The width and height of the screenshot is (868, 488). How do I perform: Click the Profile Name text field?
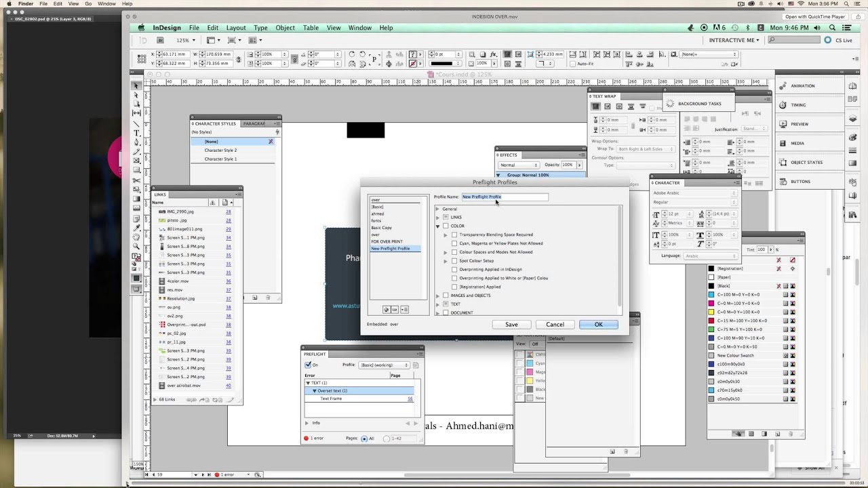pos(505,197)
